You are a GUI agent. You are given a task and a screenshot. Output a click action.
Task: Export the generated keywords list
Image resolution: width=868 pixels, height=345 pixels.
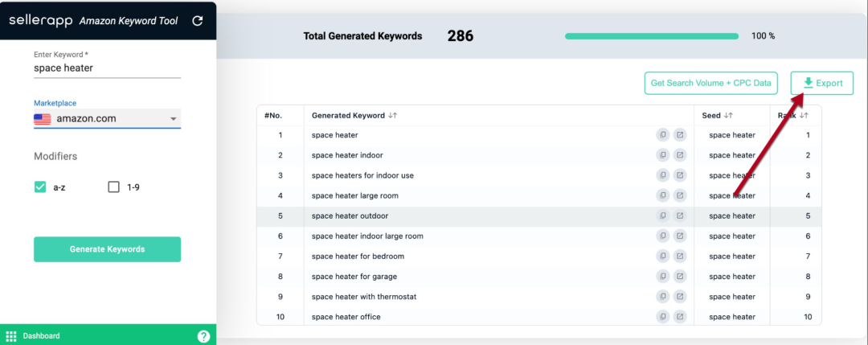(822, 83)
